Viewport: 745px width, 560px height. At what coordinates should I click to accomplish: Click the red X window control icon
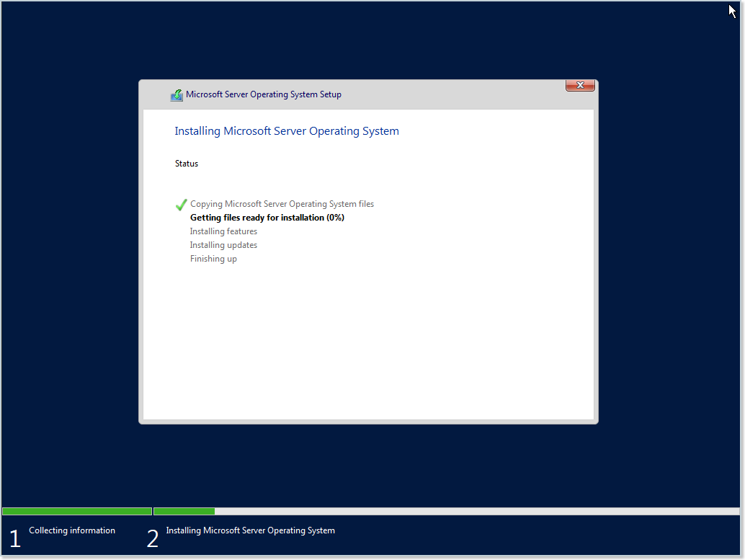(580, 85)
